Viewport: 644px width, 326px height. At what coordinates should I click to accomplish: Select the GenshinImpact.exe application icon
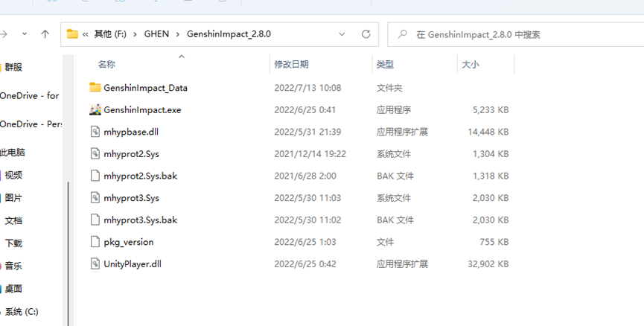point(95,109)
